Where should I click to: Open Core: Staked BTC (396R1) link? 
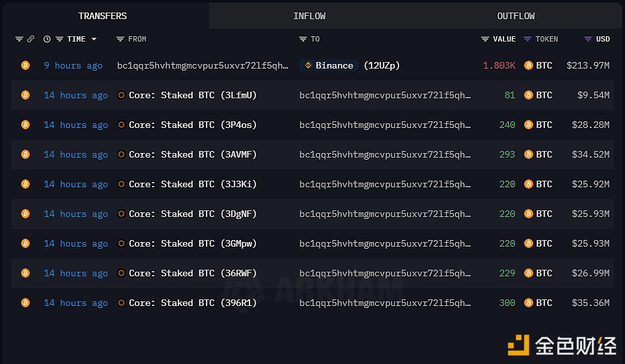tap(192, 303)
